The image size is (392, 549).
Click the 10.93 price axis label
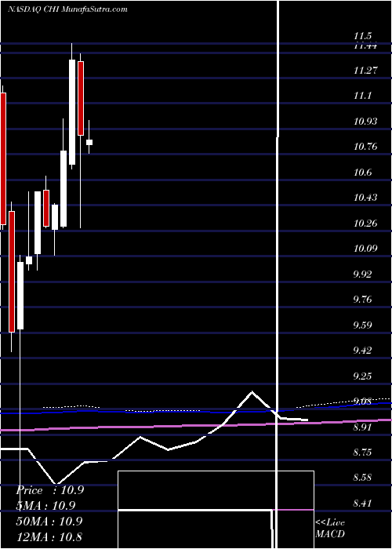365,122
